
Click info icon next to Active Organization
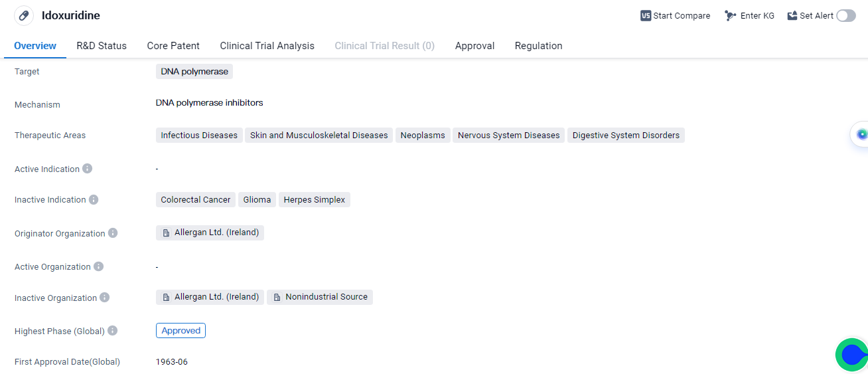98,266
